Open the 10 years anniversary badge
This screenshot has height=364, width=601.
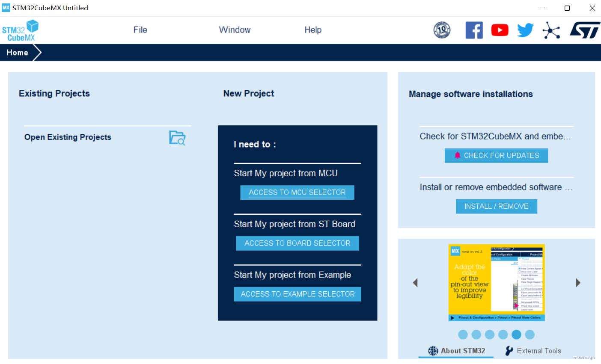coord(442,30)
